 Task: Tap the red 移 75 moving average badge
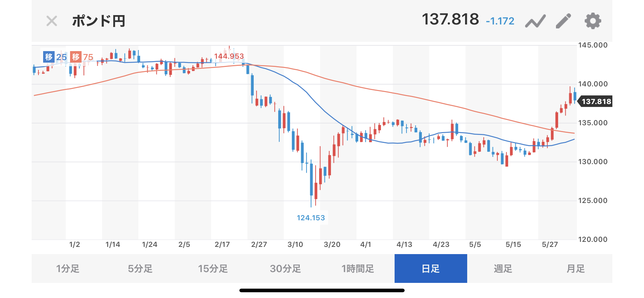click(82, 57)
